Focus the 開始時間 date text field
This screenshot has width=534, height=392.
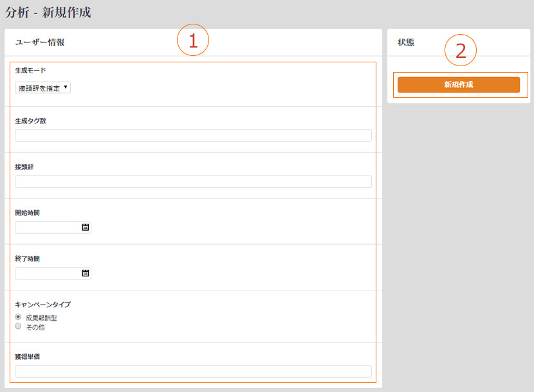pyautogui.click(x=48, y=227)
